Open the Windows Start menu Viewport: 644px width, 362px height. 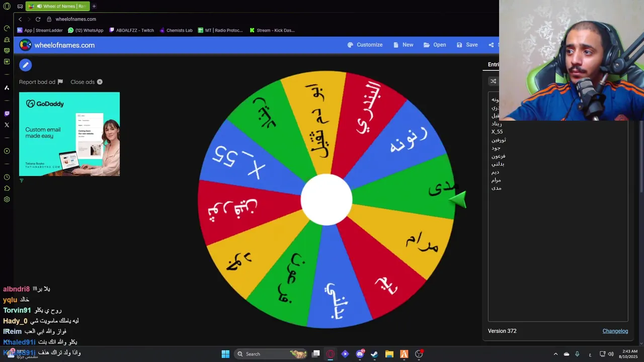click(225, 354)
